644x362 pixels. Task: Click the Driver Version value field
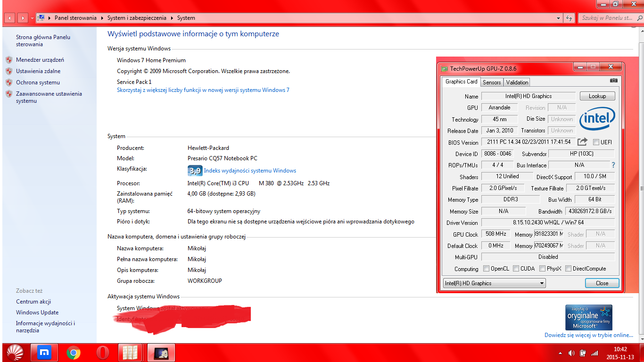tap(548, 222)
